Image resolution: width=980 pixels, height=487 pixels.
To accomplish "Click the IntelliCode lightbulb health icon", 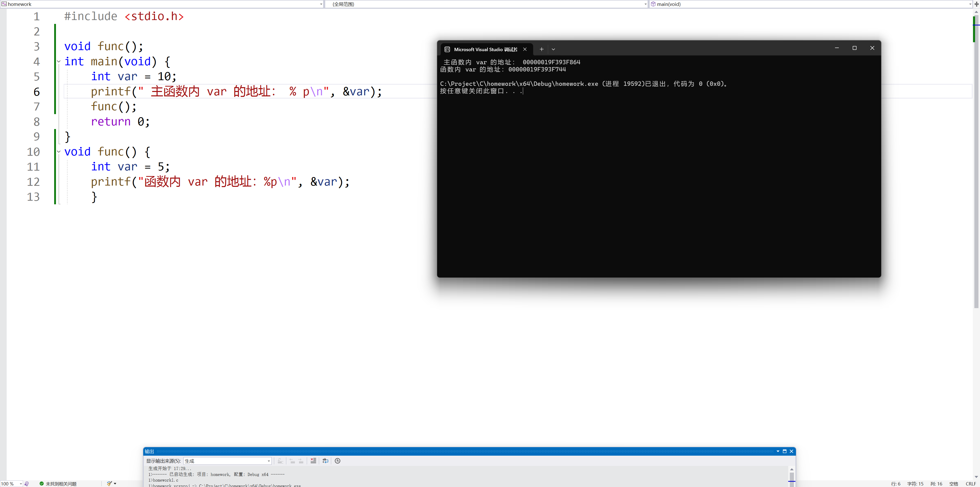I will click(x=27, y=484).
